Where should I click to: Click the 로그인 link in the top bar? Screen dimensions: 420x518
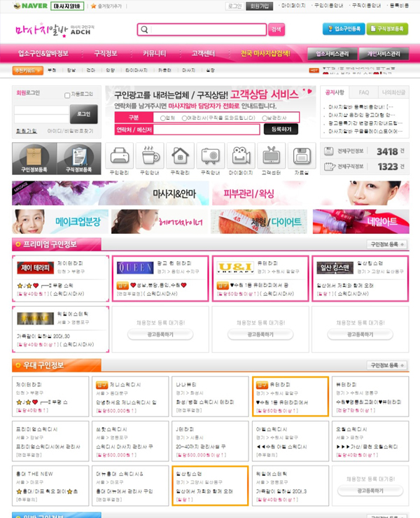point(235,6)
